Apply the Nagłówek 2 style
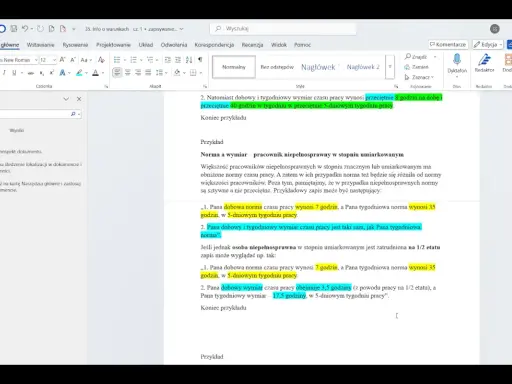512x384 pixels. [x=363, y=67]
